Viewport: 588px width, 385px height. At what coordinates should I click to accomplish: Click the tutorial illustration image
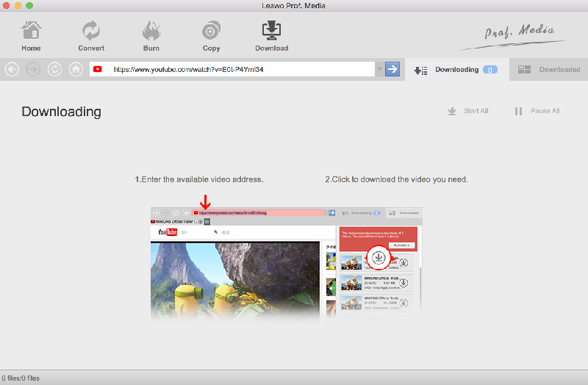click(x=286, y=265)
